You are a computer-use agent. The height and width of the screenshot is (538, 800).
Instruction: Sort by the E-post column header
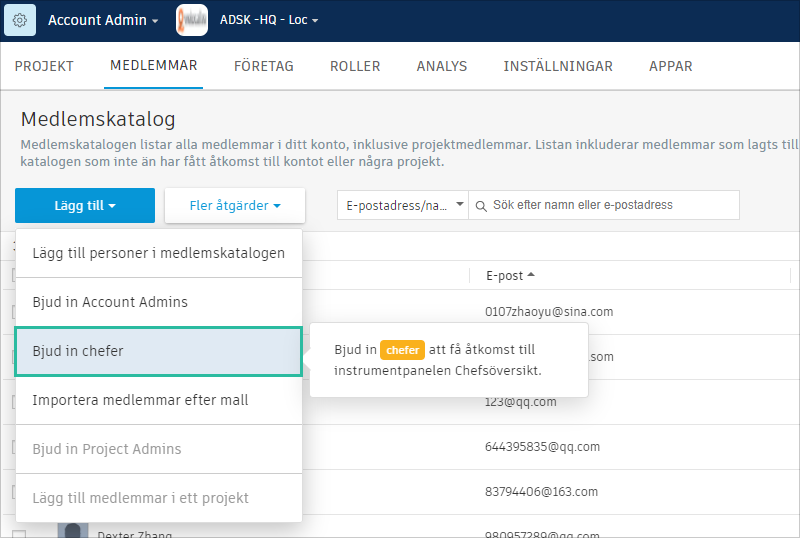pyautogui.click(x=510, y=276)
